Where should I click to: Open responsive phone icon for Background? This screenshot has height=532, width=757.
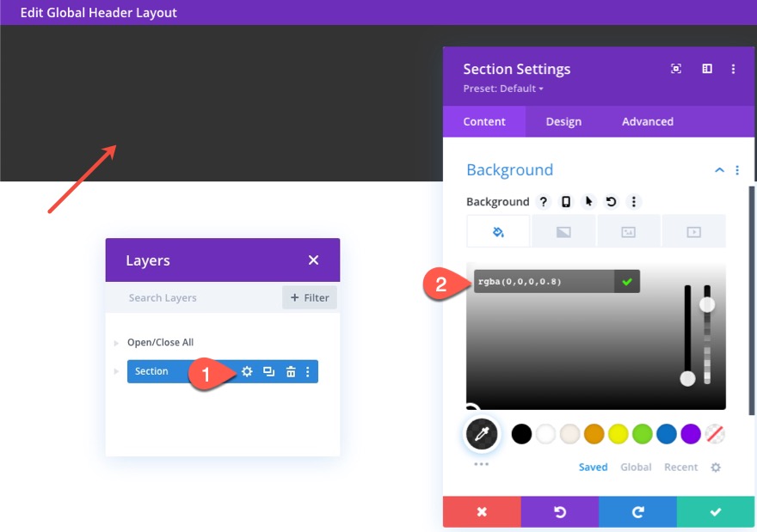coord(566,202)
